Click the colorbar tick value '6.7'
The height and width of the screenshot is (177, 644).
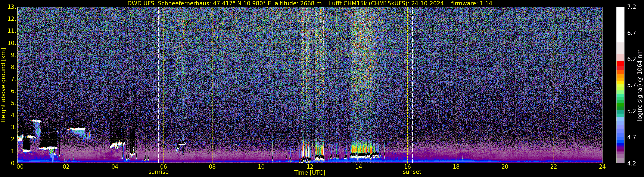[632, 33]
